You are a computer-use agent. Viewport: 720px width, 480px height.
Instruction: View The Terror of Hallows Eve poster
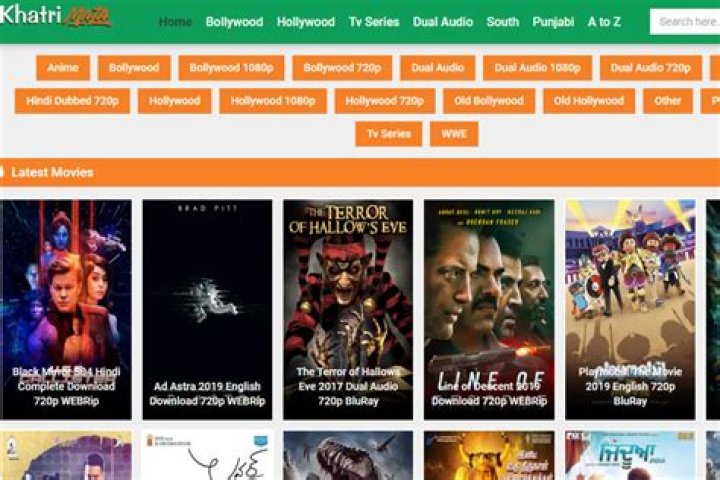[348, 309]
